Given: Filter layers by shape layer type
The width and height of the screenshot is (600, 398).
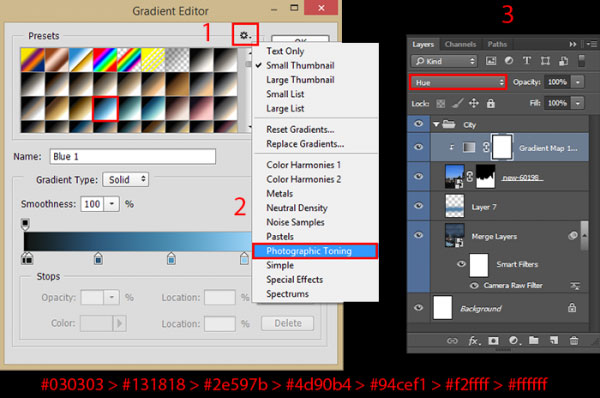Looking at the screenshot, I should point(545,61).
